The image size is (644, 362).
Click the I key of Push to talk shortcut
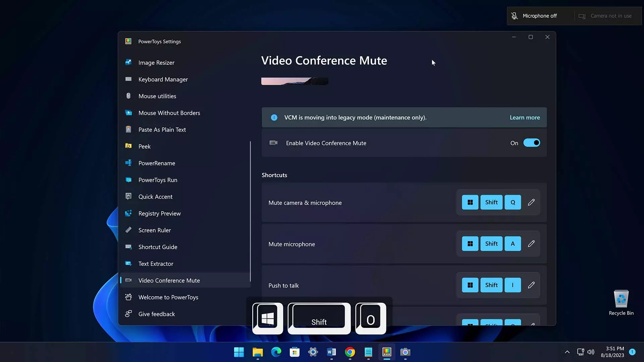[513, 285]
